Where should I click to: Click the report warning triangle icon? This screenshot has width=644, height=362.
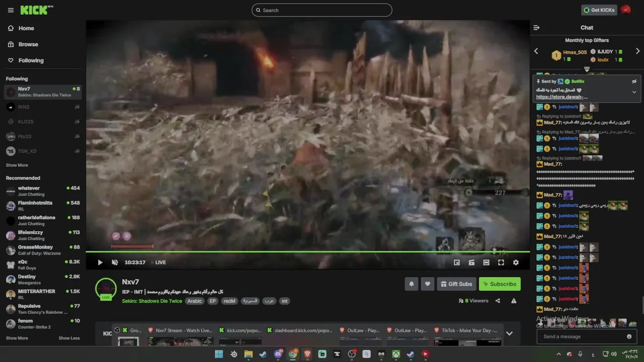[514, 301]
